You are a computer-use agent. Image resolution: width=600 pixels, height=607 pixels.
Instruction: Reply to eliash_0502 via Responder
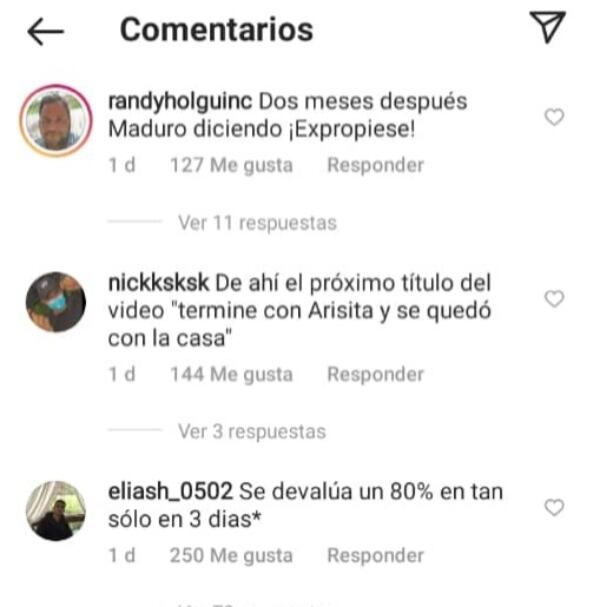(375, 556)
